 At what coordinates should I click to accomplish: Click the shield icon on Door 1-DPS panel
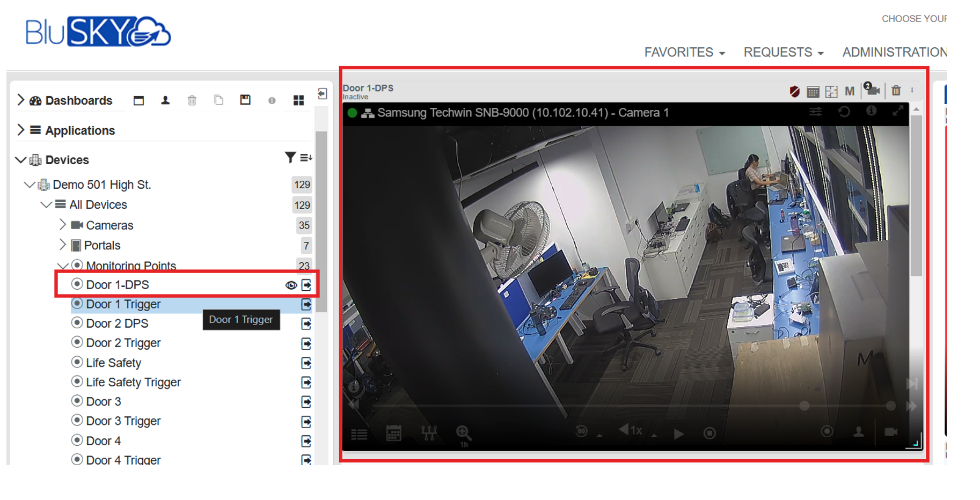794,91
